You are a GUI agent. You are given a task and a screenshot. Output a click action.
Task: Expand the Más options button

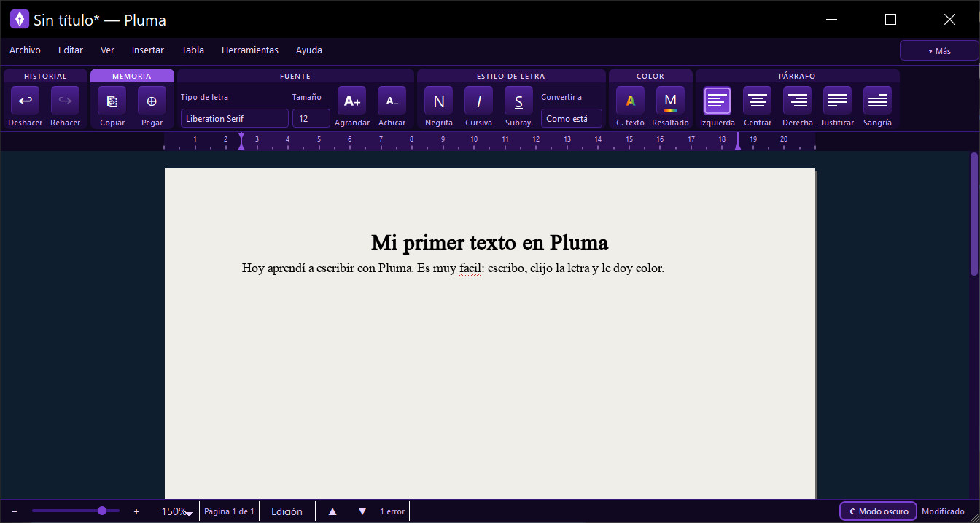939,50
